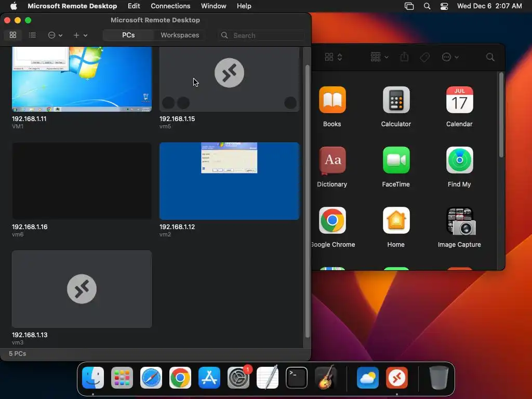The height and width of the screenshot is (399, 532).
Task: Click the leftmost round button on vm5 card
Action: tap(168, 103)
